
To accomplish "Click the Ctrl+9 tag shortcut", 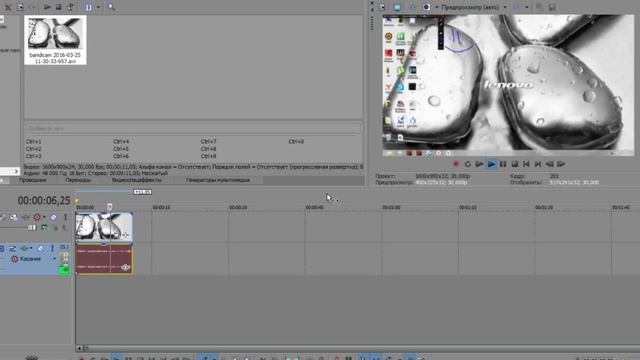I will coord(208,156).
